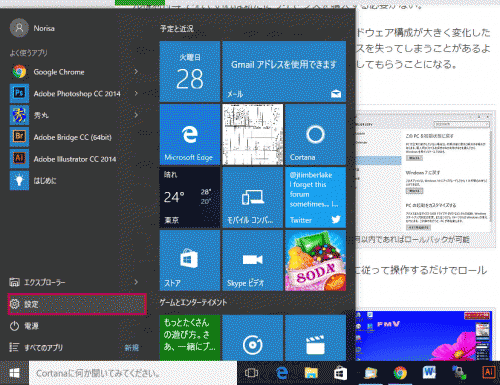Image resolution: width=500 pixels, height=385 pixels.
Task: Click the 新規 label beside all apps
Action: point(131,348)
